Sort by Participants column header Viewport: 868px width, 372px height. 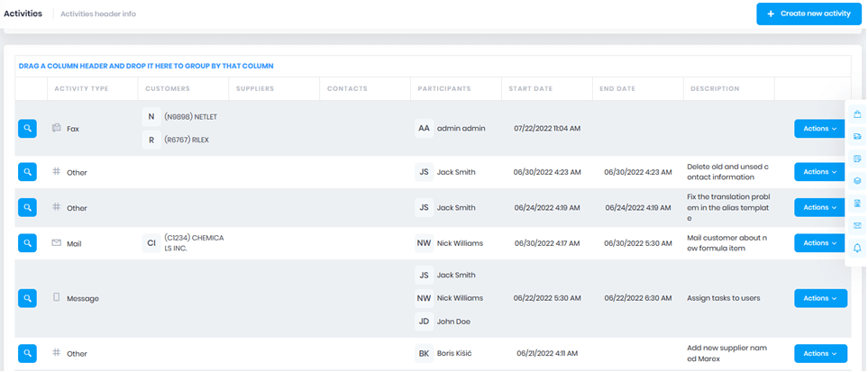click(444, 88)
